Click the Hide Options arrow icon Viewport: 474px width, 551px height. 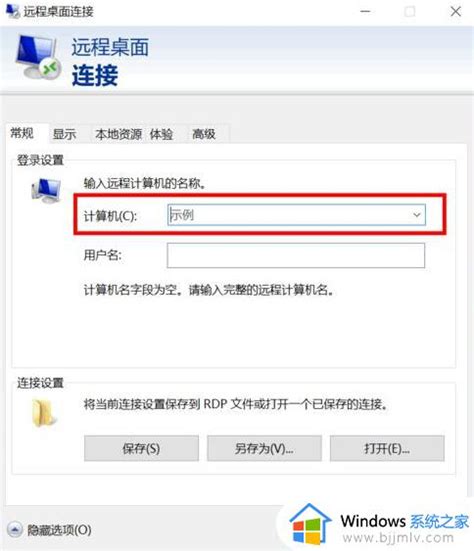tap(15, 529)
